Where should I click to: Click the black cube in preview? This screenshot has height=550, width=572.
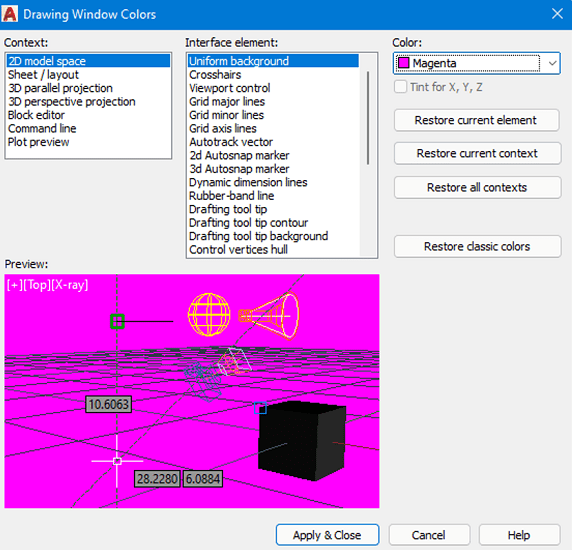click(x=302, y=441)
